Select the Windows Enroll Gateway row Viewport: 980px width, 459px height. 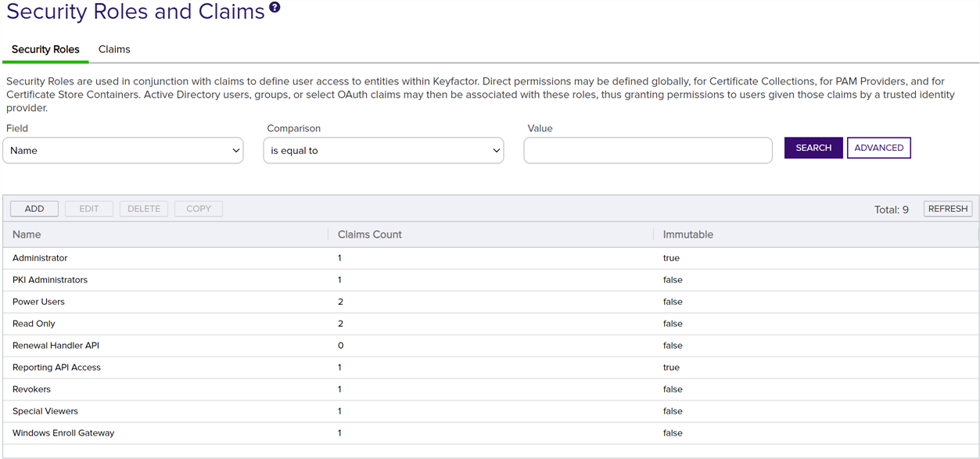[x=63, y=433]
